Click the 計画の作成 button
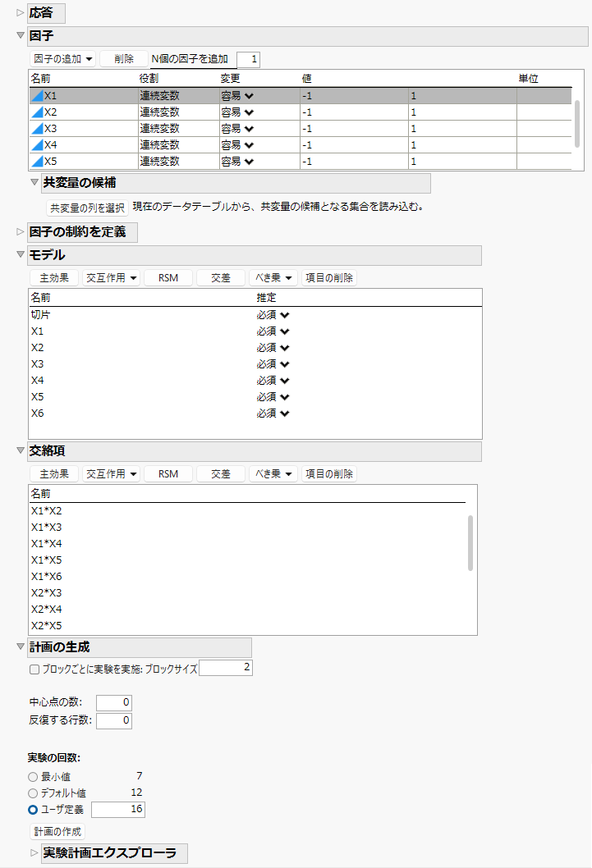This screenshot has height=868, width=592. 57,831
